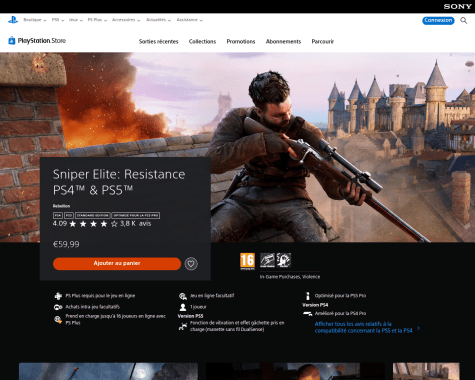This screenshot has width=475, height=380.
Task: Open the Sorties récentes tab
Action: click(159, 42)
